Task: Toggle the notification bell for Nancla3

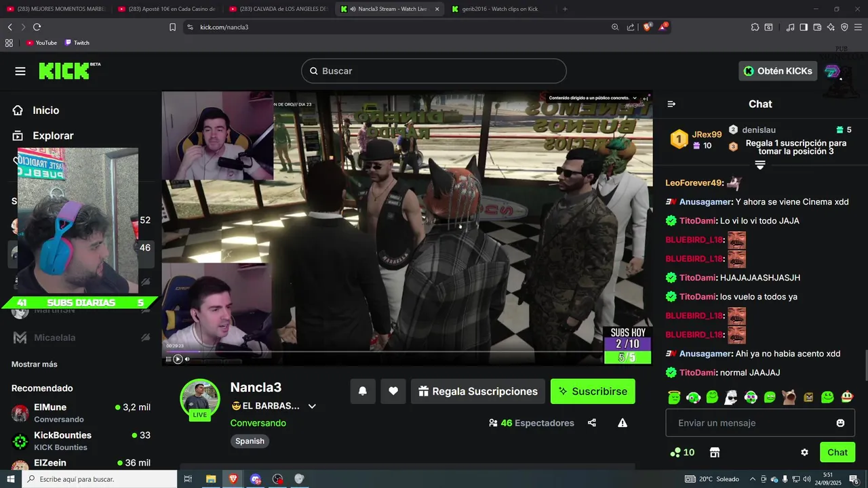Action: pos(363,391)
